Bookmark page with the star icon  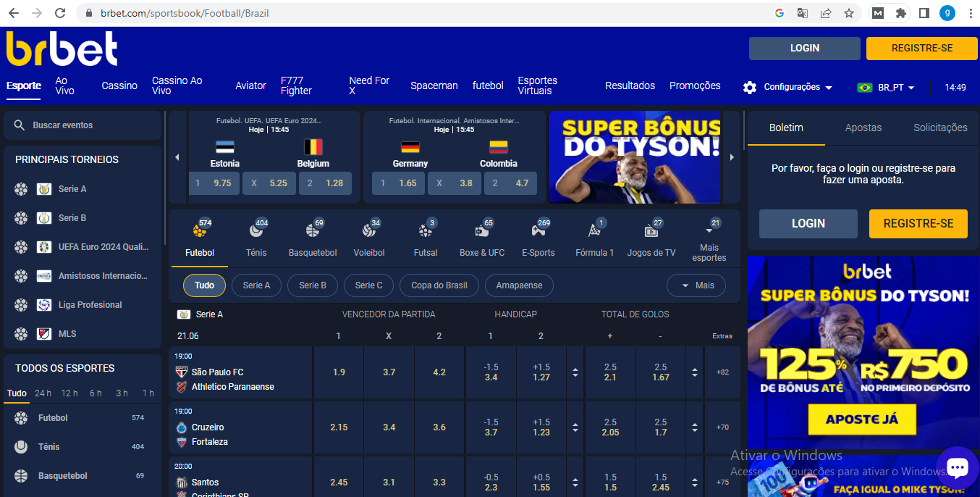click(849, 13)
